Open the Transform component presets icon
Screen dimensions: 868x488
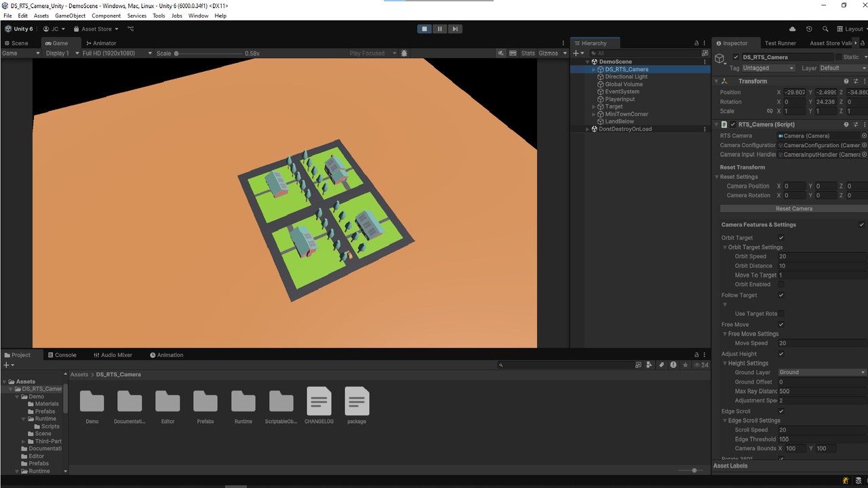855,81
